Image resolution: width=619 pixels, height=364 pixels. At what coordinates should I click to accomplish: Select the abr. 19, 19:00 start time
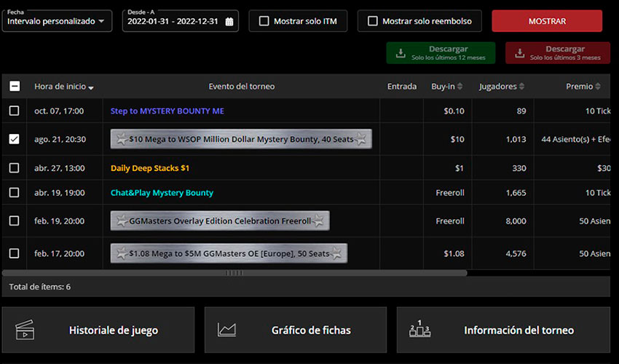59,193
